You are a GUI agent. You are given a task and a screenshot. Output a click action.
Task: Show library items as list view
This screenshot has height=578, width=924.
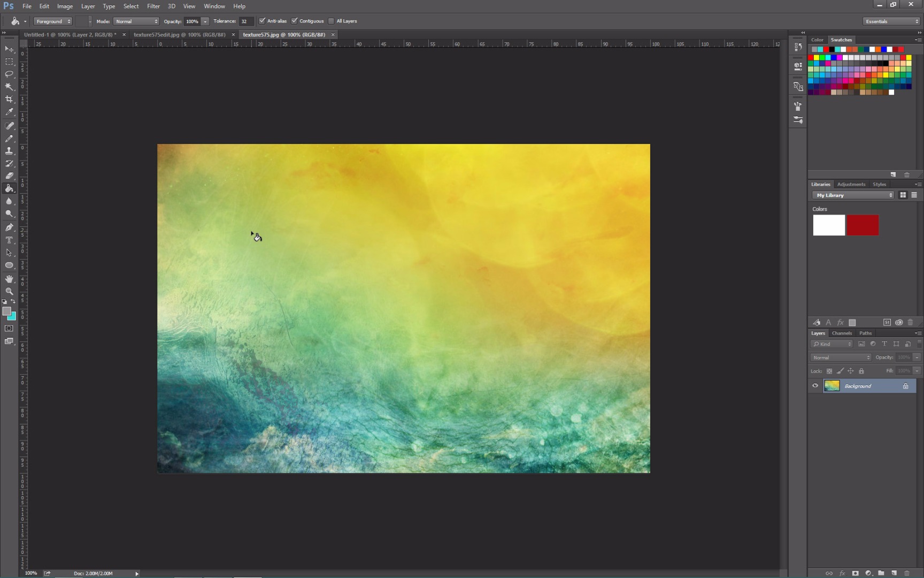[x=914, y=195]
